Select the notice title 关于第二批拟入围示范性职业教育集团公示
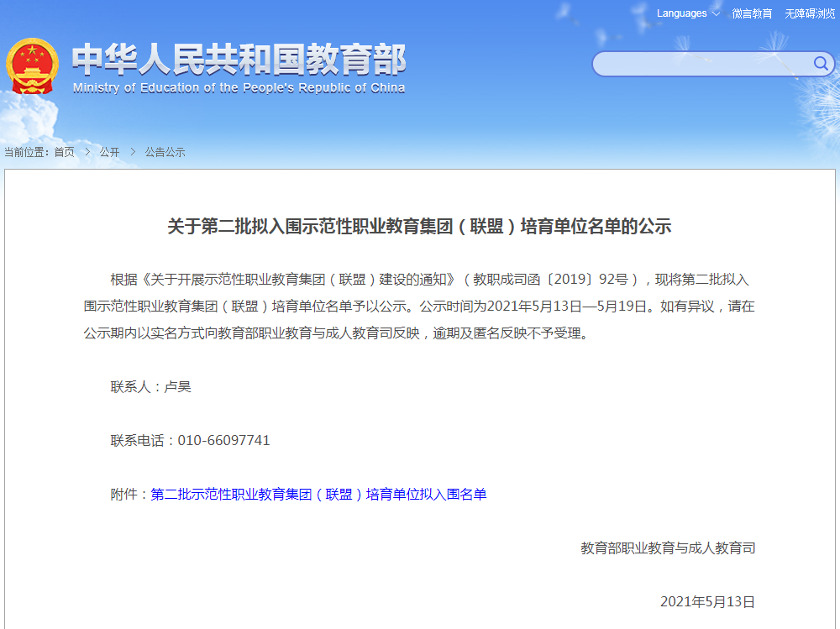This screenshot has width=840, height=629. [x=420, y=225]
